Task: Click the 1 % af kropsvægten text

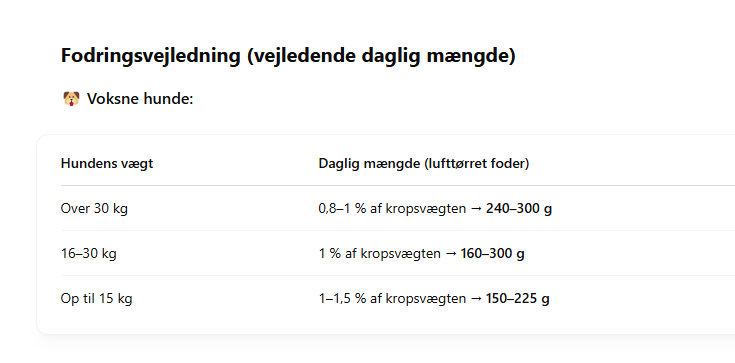Action: 380,254
